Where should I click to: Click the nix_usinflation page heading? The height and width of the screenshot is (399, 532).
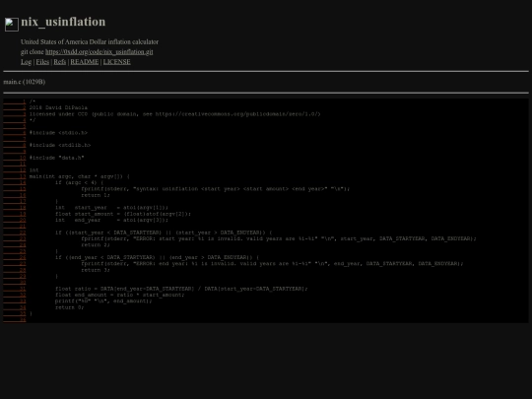tap(63, 22)
